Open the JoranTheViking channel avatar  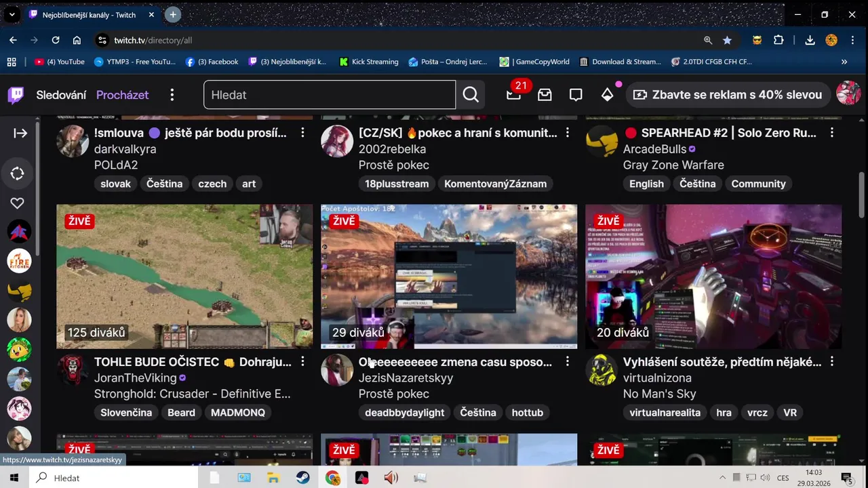[73, 370]
